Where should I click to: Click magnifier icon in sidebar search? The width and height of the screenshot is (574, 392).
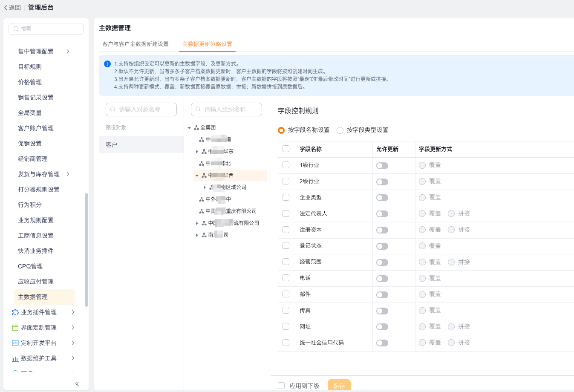(16, 29)
